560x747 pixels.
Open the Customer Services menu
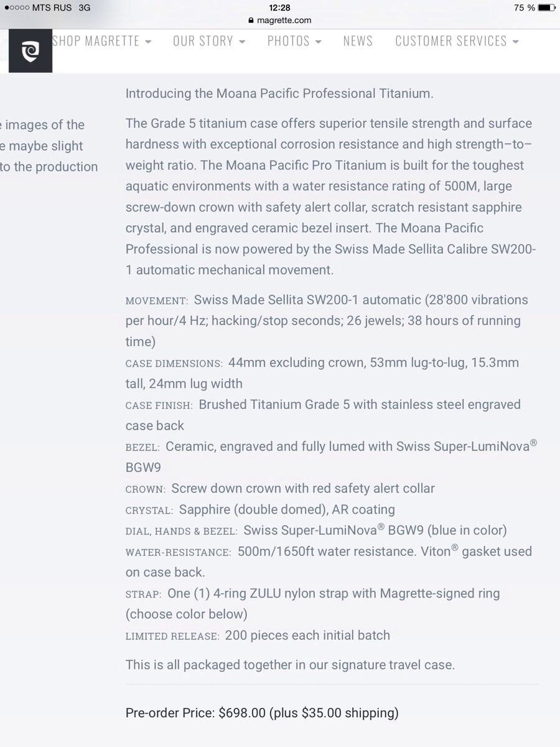(450, 41)
